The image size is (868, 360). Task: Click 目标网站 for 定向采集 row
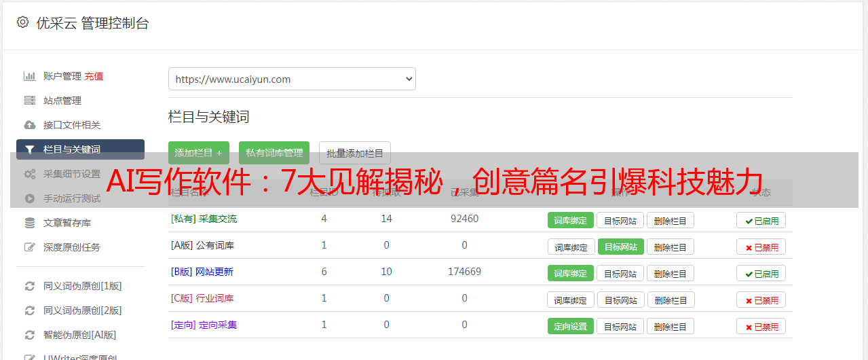(620, 326)
